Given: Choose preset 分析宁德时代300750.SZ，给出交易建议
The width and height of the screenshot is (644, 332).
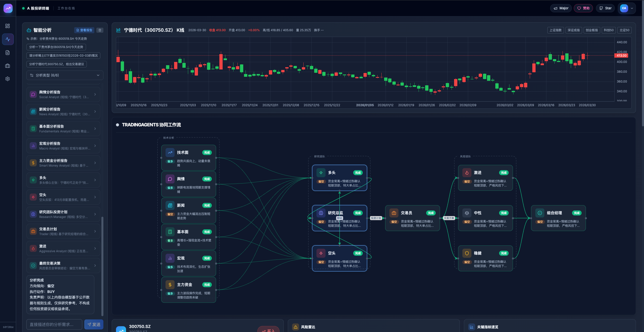Looking at the screenshot, I should coord(57,64).
